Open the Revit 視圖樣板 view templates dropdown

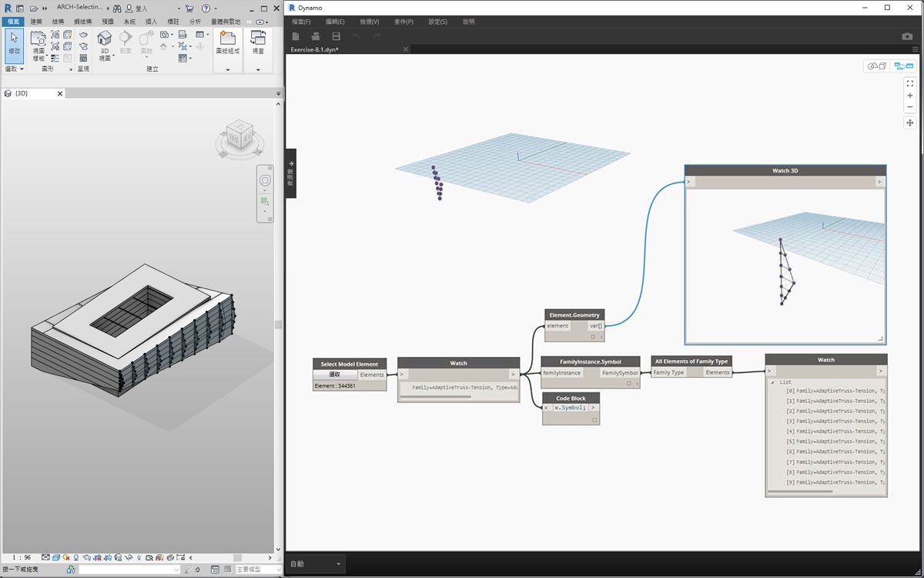pyautogui.click(x=38, y=45)
